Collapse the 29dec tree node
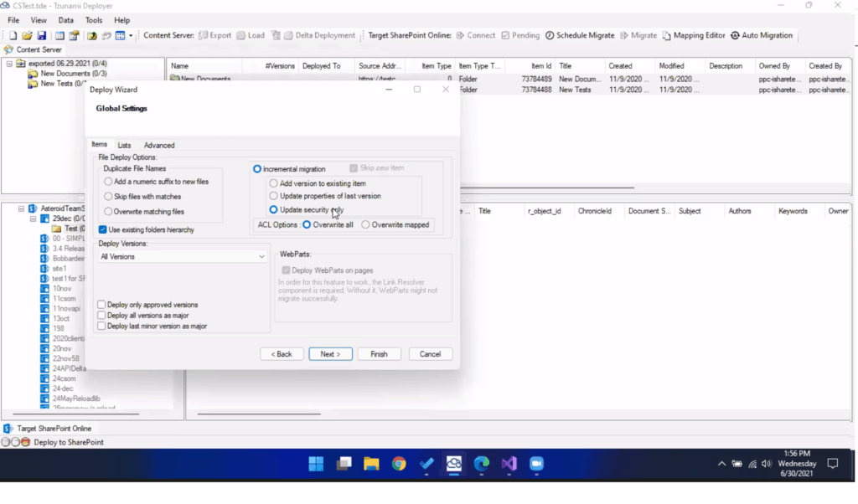 tap(33, 219)
